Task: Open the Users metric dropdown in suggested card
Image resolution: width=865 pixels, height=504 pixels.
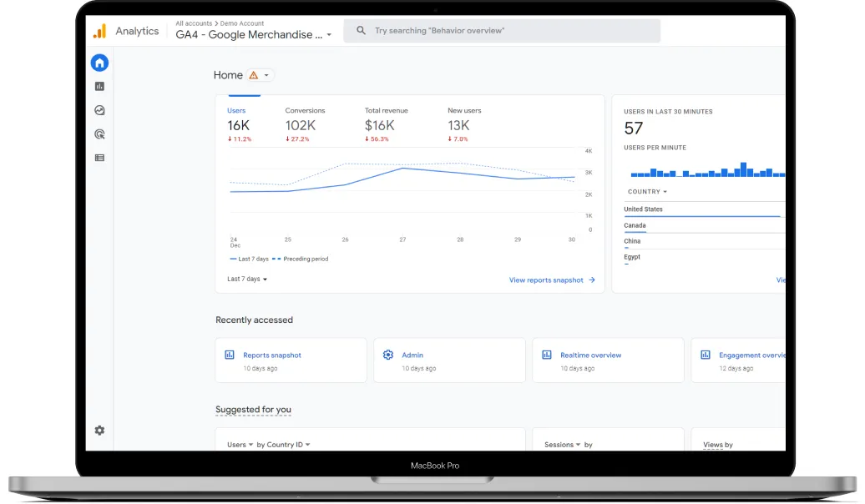Action: tap(240, 445)
